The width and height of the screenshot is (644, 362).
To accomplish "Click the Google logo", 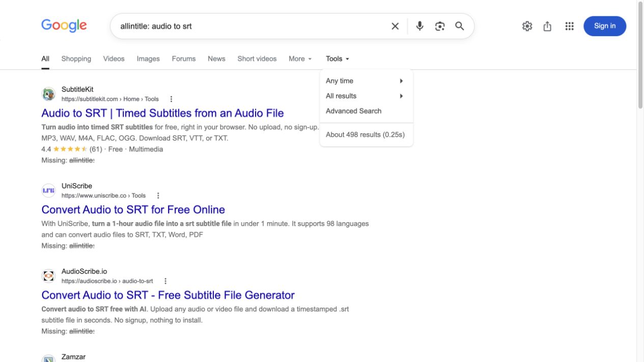I will pyautogui.click(x=64, y=25).
